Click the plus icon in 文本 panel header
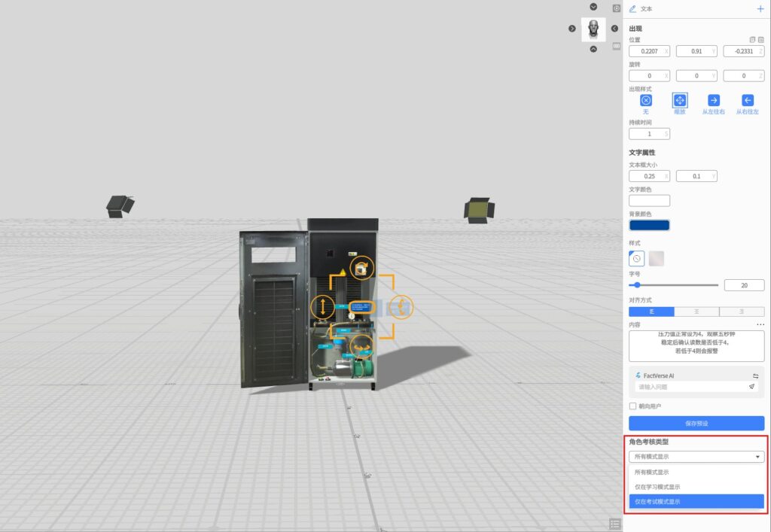 pos(760,9)
